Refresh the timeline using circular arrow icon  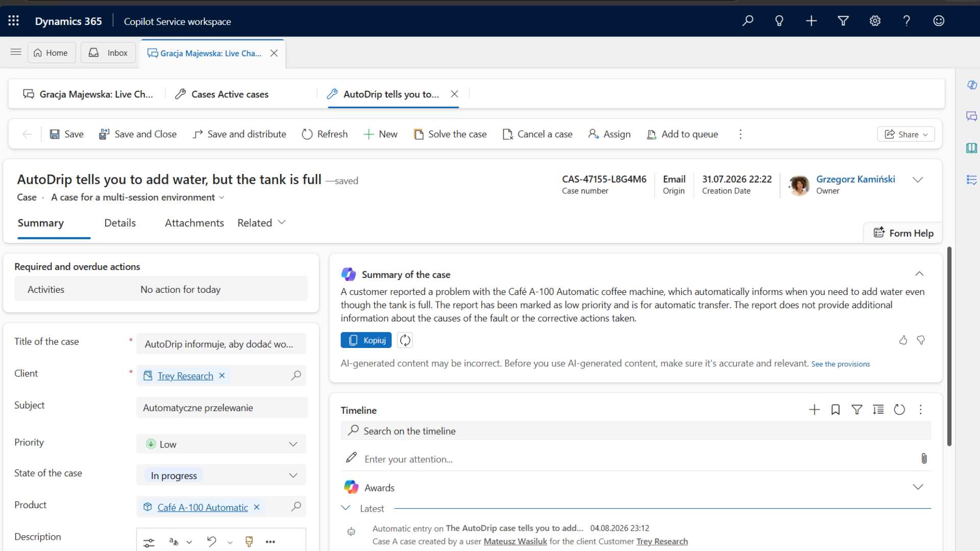[899, 410]
